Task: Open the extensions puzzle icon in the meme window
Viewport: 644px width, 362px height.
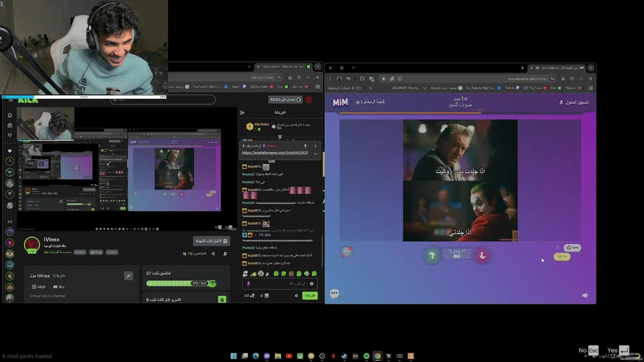Action: (362, 78)
